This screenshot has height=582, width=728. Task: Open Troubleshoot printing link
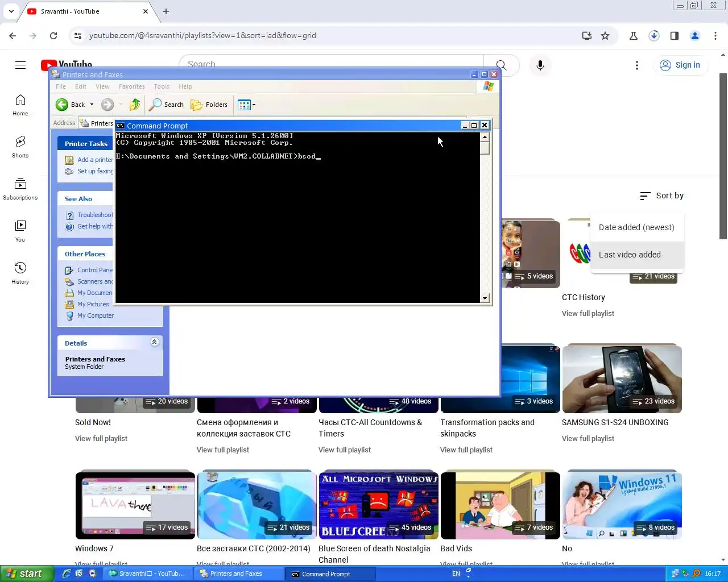(94, 215)
